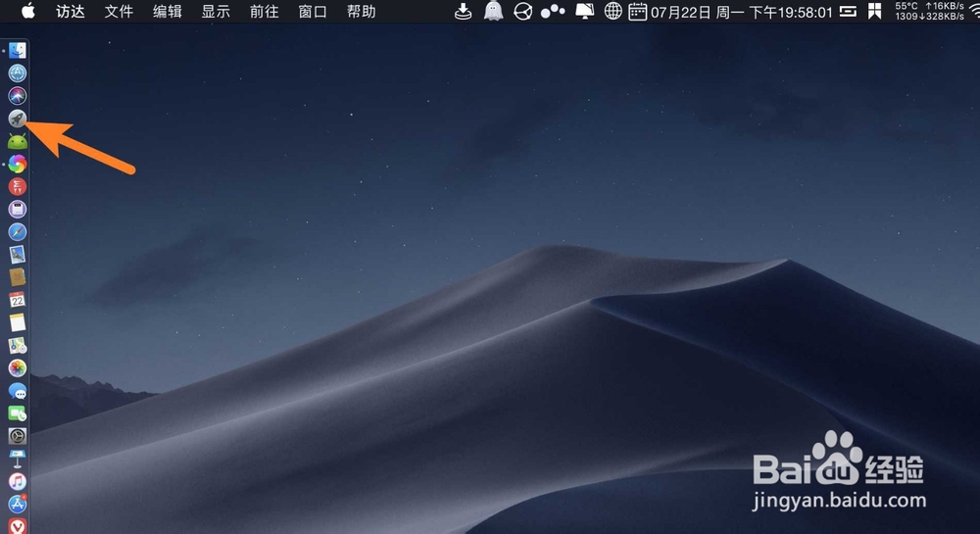Open the 帮助 menu
Image resolution: width=980 pixels, height=534 pixels.
pos(362,11)
